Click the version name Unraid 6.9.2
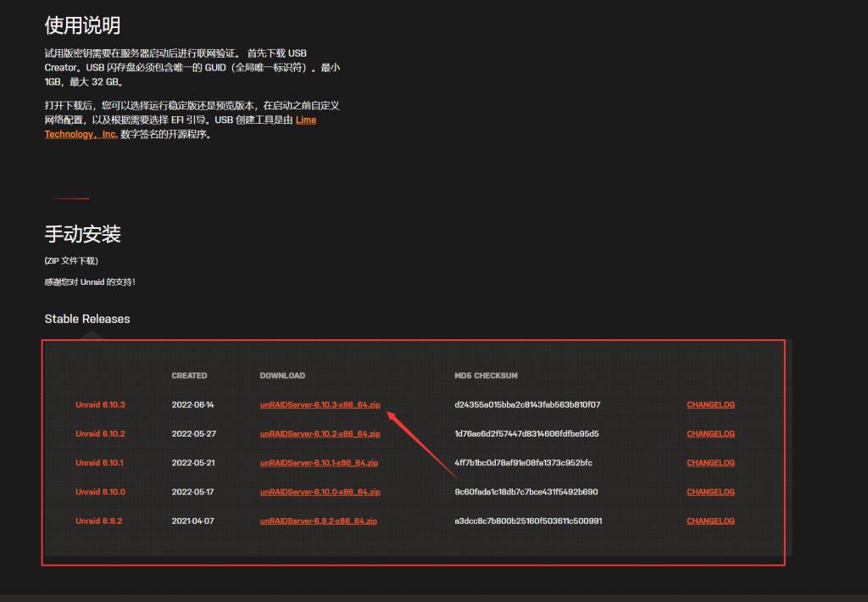This screenshot has width=868, height=602. [x=98, y=521]
